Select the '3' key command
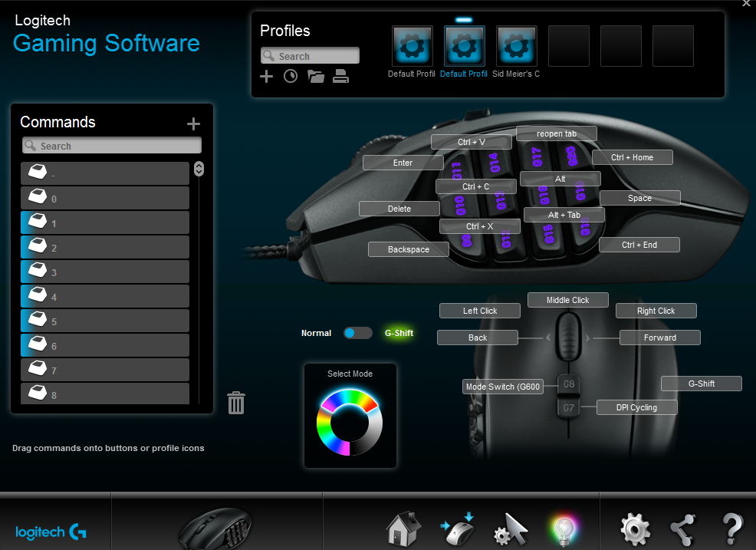The width and height of the screenshot is (756, 550). tap(105, 272)
